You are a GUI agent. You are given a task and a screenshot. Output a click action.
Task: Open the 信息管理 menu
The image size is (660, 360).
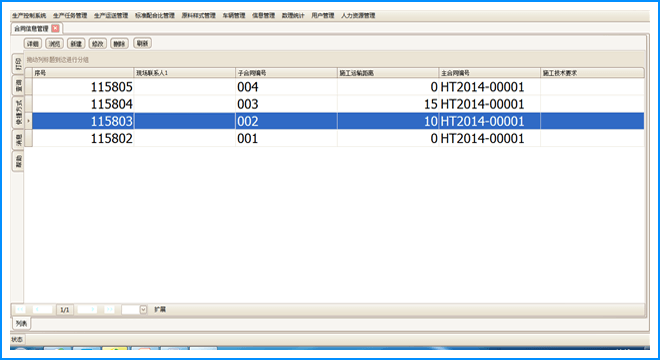263,16
